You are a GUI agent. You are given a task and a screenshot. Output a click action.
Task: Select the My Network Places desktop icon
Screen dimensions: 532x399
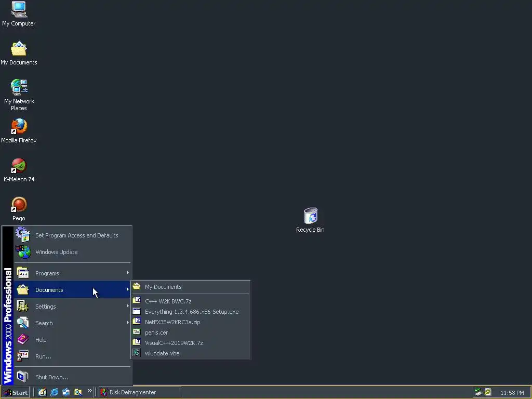coord(19,95)
